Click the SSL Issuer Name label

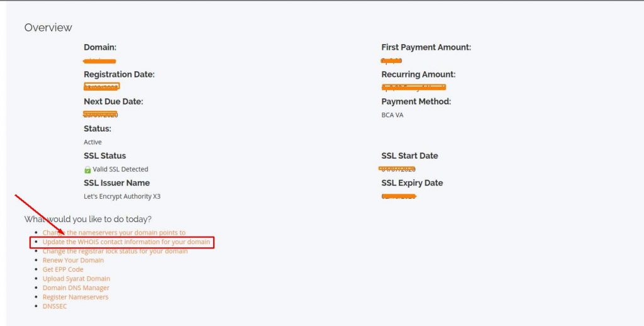point(117,183)
